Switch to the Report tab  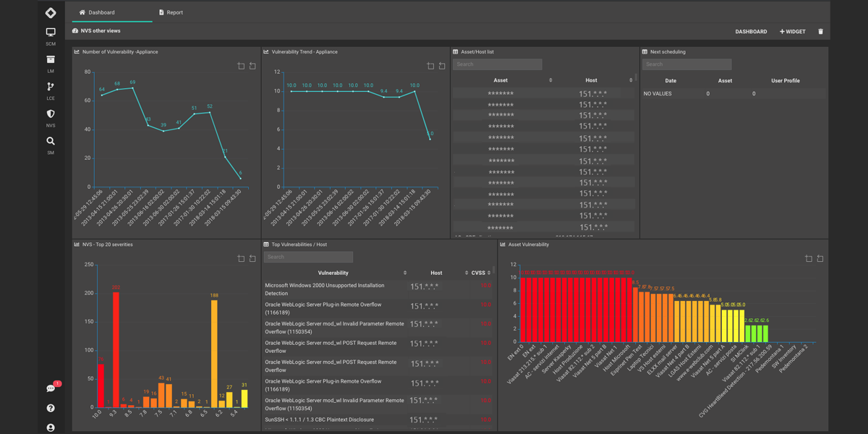click(x=170, y=12)
